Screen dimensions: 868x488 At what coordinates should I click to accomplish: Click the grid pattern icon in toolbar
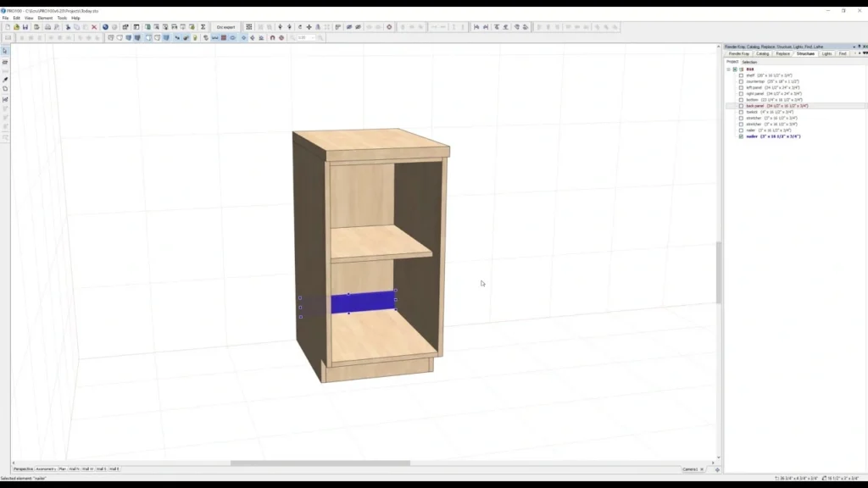(x=249, y=26)
